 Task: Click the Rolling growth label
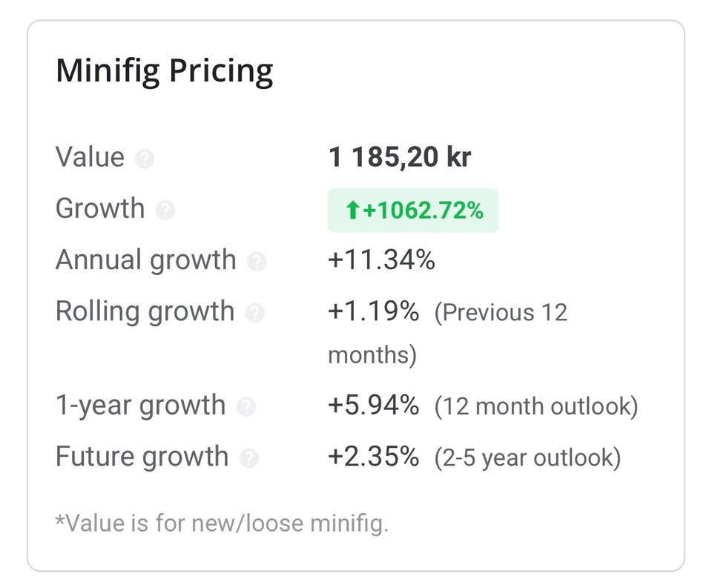point(145,312)
